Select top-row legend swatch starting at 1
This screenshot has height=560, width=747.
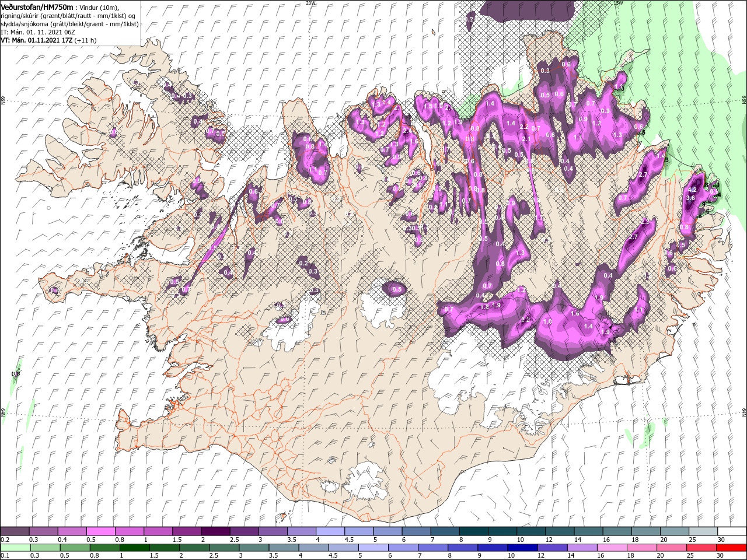(158, 531)
